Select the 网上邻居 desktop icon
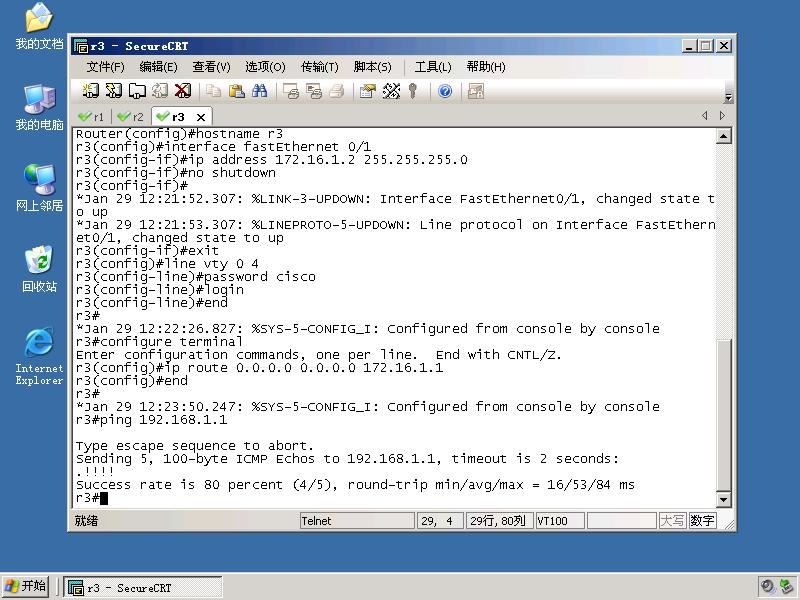Image resolution: width=800 pixels, height=600 pixels. (x=39, y=188)
